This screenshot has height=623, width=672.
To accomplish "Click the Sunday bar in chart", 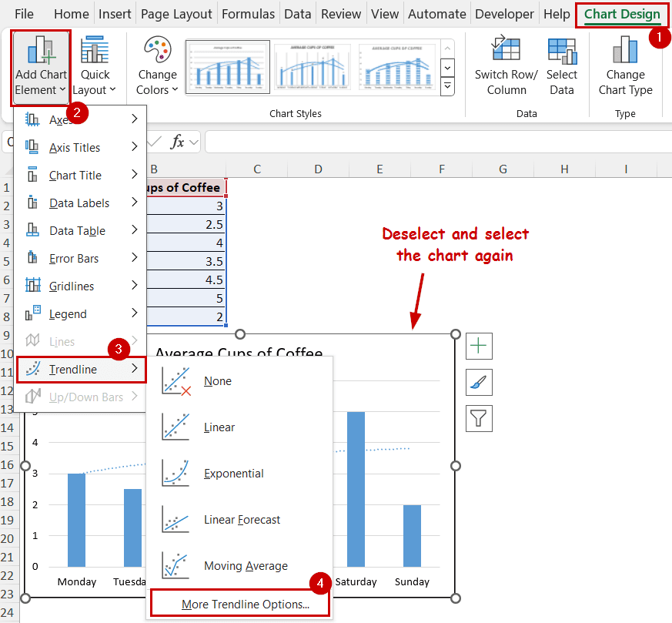I will (412, 536).
